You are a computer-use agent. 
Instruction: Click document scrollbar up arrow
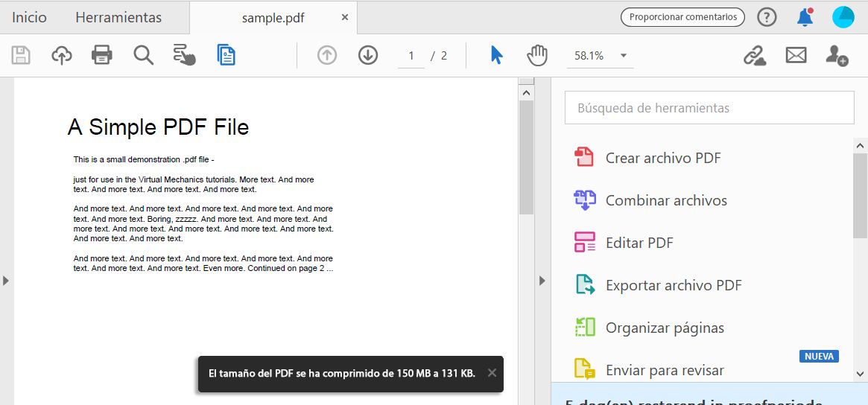click(526, 92)
